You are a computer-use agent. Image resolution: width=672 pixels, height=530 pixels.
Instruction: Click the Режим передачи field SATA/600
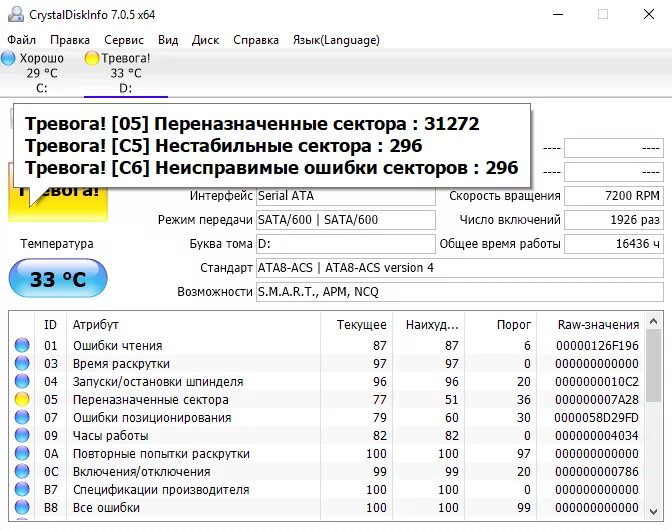[x=345, y=220]
